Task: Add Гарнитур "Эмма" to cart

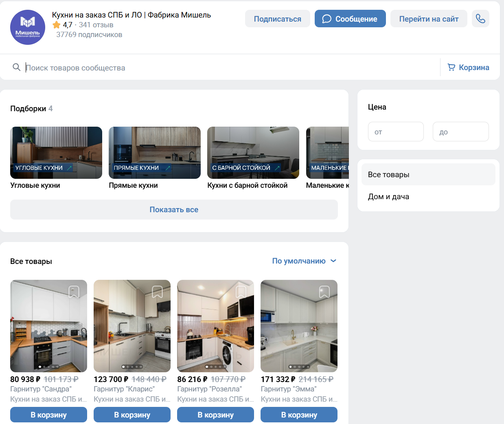Action: 299,415
